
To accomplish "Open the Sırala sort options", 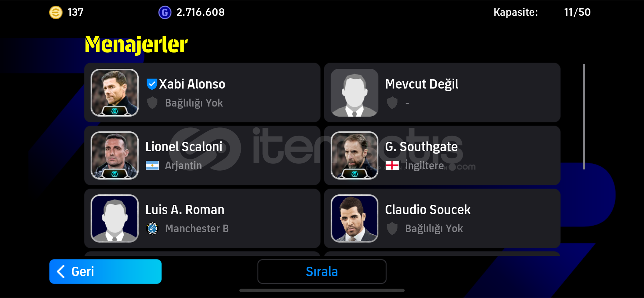I will coord(322,271).
